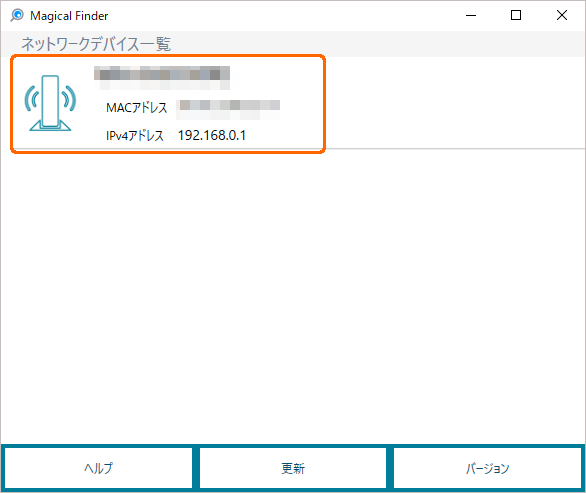Click the Magical Finder app icon in title bar
The width and height of the screenshot is (586, 493).
[x=17, y=15]
